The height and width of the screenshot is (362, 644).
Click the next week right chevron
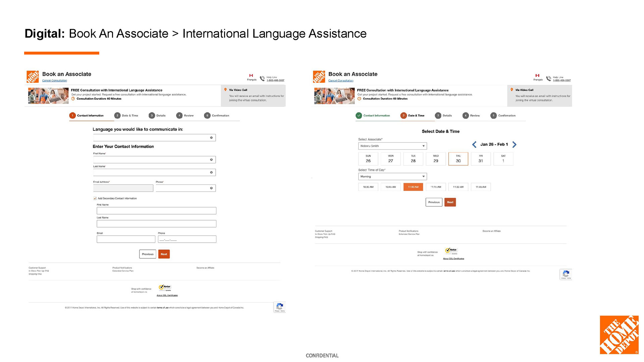pyautogui.click(x=515, y=144)
